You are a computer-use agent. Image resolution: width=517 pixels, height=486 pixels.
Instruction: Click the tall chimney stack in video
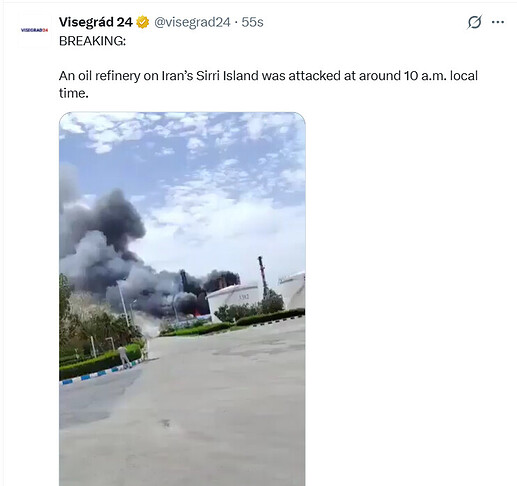point(262,275)
